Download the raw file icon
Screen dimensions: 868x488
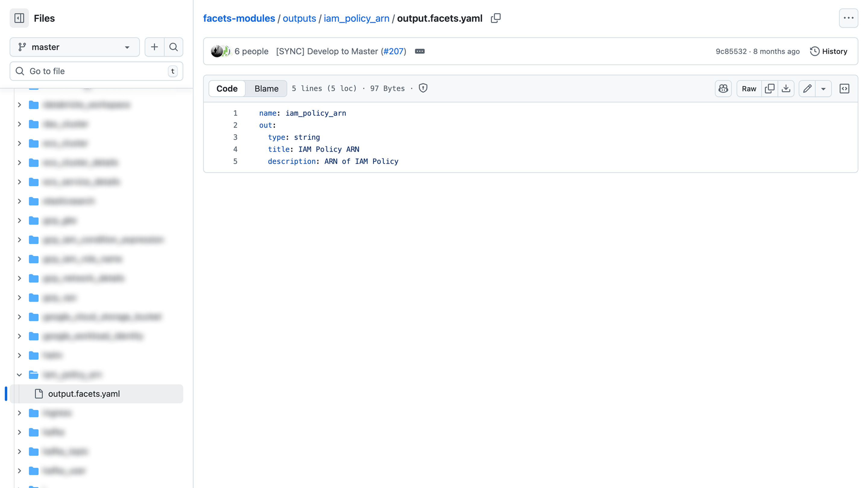coord(786,89)
